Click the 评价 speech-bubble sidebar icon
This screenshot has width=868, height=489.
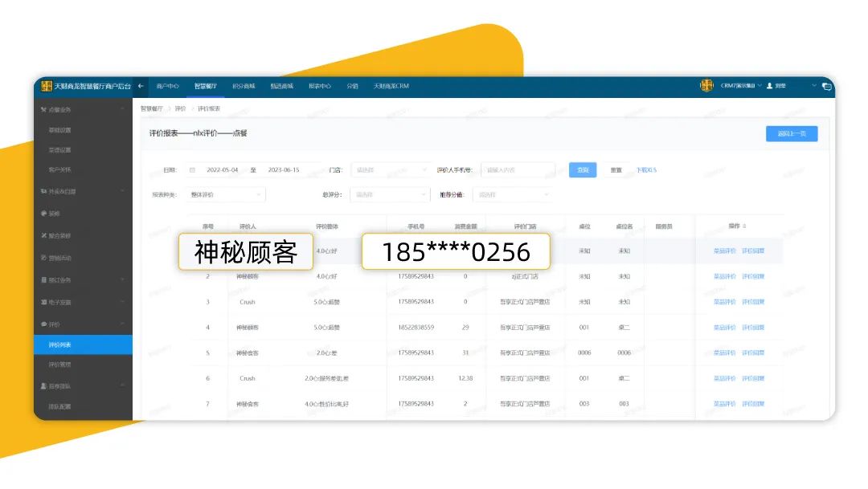pos(43,324)
